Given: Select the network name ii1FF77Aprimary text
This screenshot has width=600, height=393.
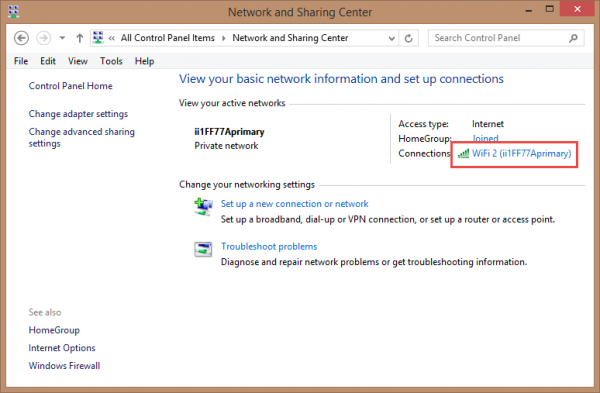Looking at the screenshot, I should click(229, 132).
